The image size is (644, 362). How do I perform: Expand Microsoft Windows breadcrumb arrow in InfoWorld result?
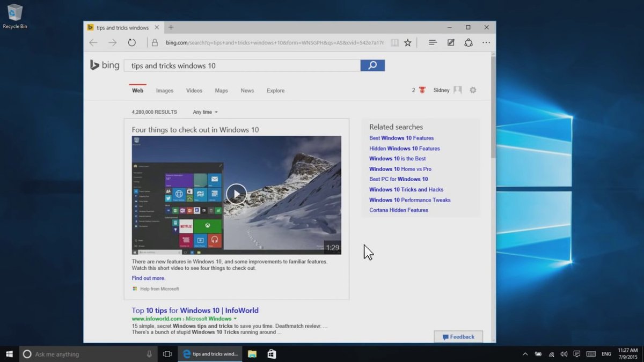[x=235, y=318]
